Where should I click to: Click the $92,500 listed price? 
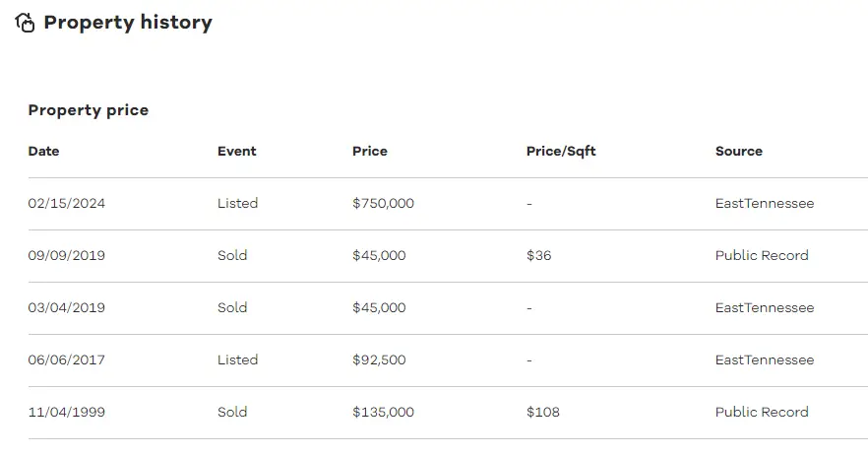point(379,359)
